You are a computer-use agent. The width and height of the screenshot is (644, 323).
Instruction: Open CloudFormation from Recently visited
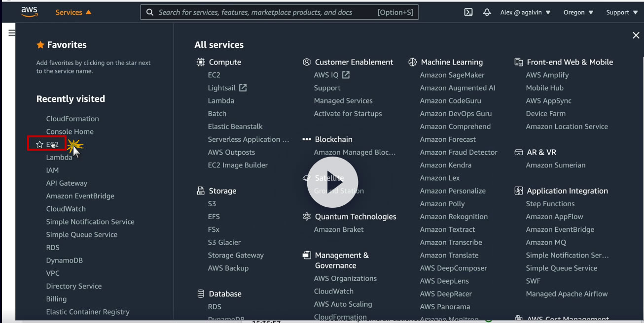click(72, 119)
